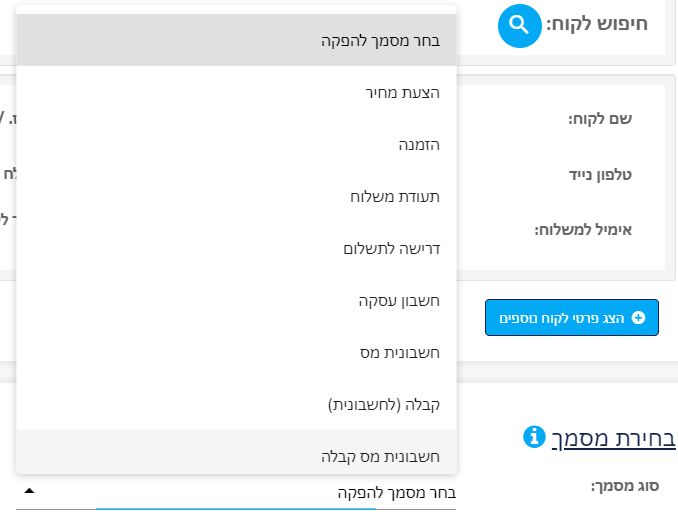
Task: Click the הצג פרטי לקוח נוספים button
Action: 572,317
